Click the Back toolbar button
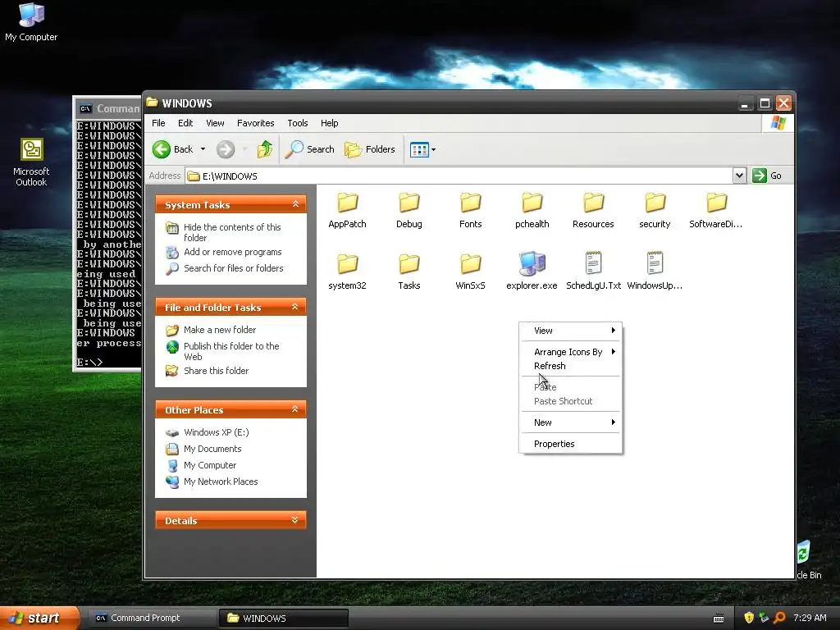 pyautogui.click(x=172, y=149)
